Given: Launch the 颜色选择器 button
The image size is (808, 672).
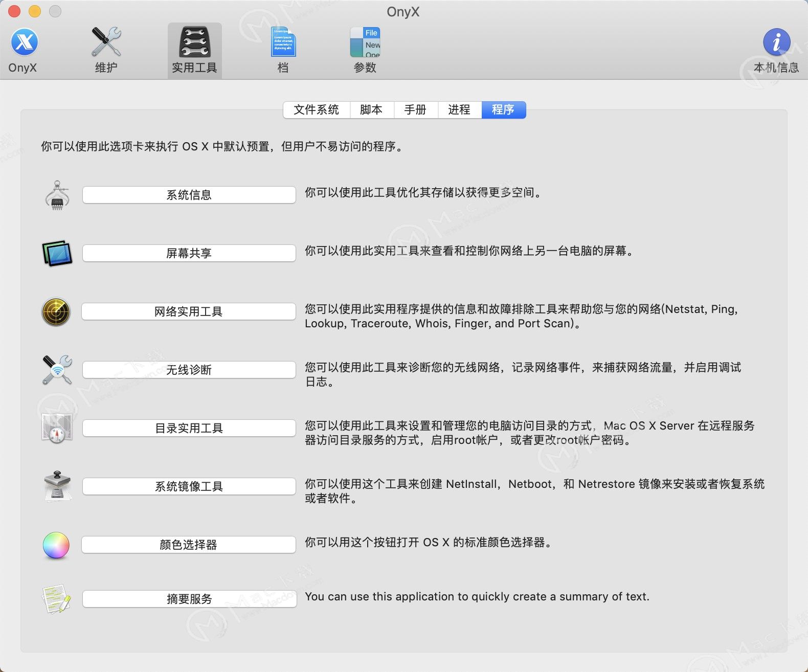Looking at the screenshot, I should pyautogui.click(x=189, y=545).
